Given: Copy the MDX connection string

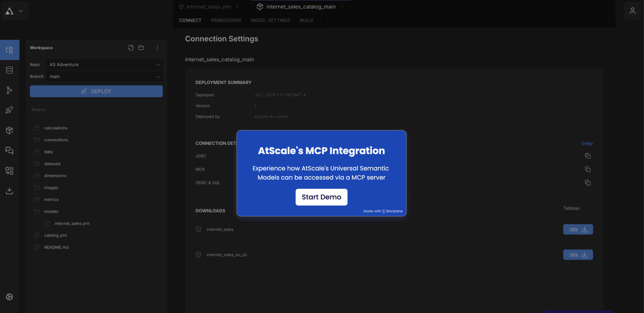Looking at the screenshot, I should [x=588, y=169].
